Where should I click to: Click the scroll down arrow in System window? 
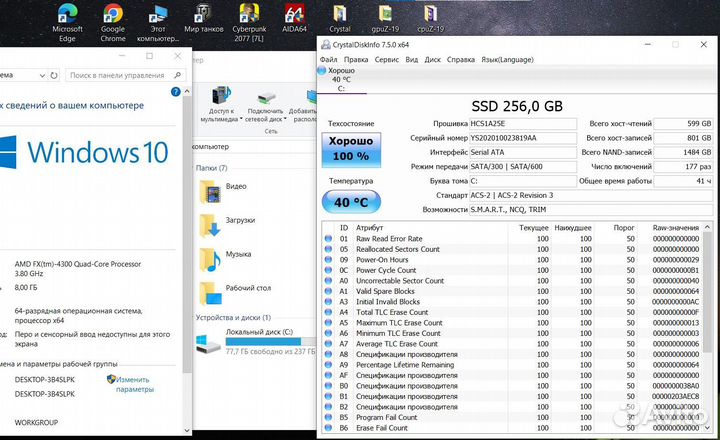(186, 430)
